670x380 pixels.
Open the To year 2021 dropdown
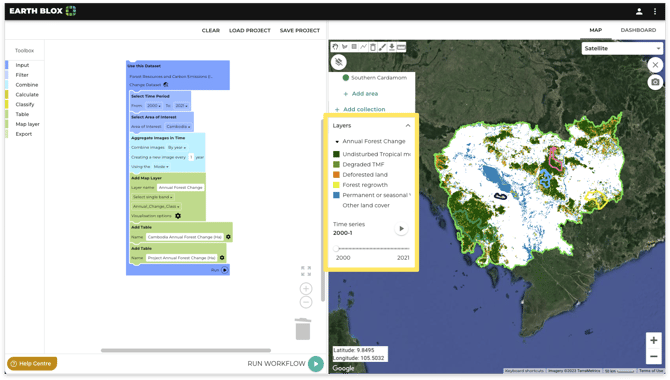[x=181, y=106]
